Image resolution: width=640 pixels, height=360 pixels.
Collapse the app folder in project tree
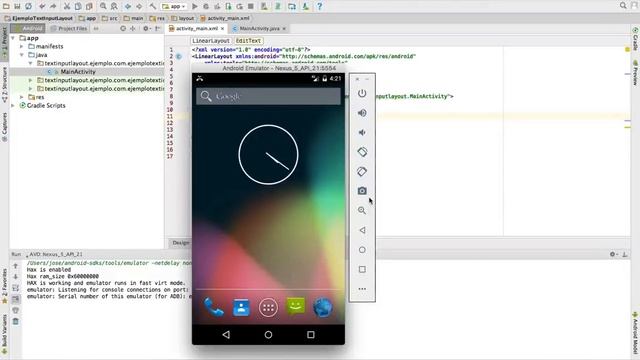click(x=13, y=38)
